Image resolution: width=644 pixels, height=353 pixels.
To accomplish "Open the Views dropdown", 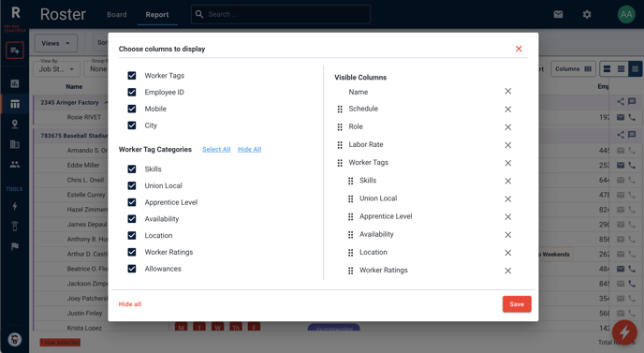I will pyautogui.click(x=55, y=44).
